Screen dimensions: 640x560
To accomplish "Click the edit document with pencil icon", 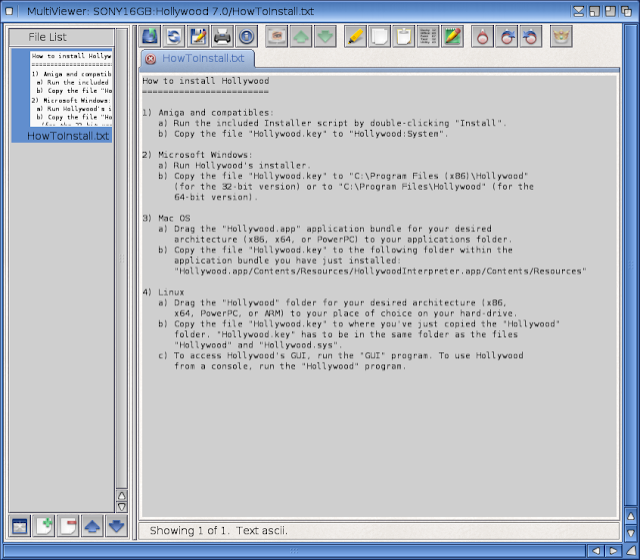I will click(x=198, y=37).
